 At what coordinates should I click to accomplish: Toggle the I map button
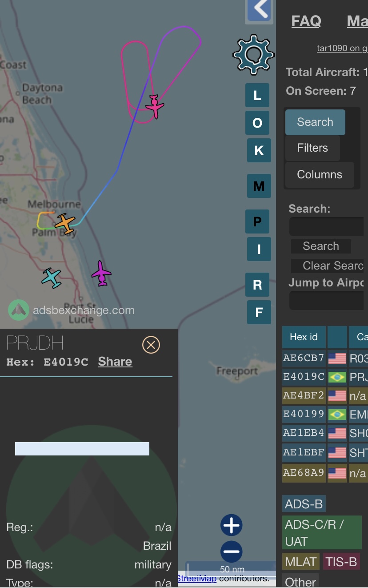pyautogui.click(x=259, y=249)
